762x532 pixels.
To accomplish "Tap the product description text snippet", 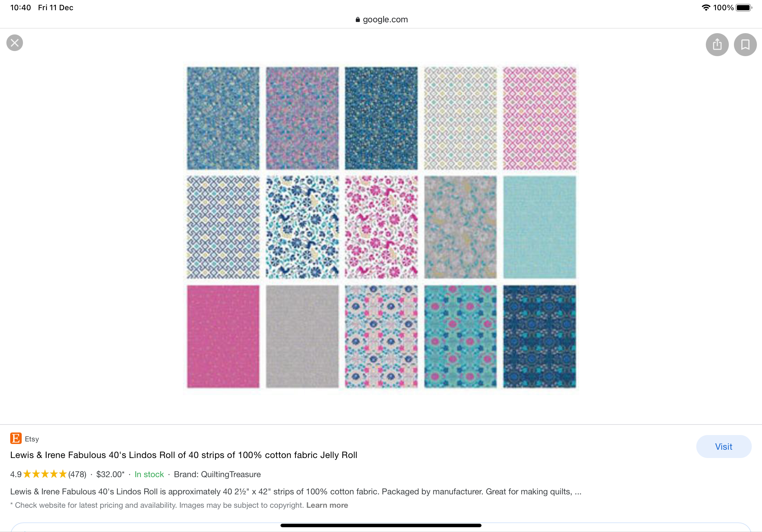I will coord(295,491).
